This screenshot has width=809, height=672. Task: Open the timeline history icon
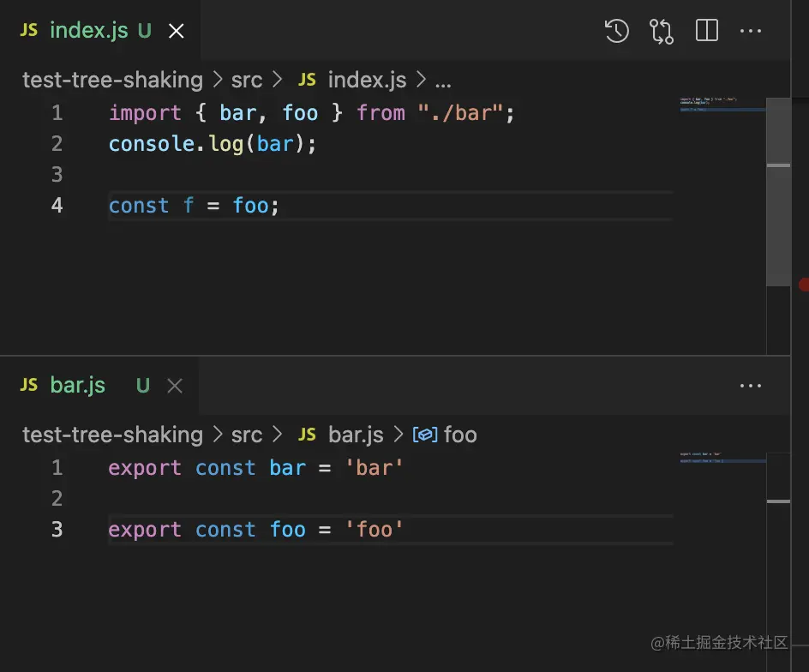(x=617, y=32)
